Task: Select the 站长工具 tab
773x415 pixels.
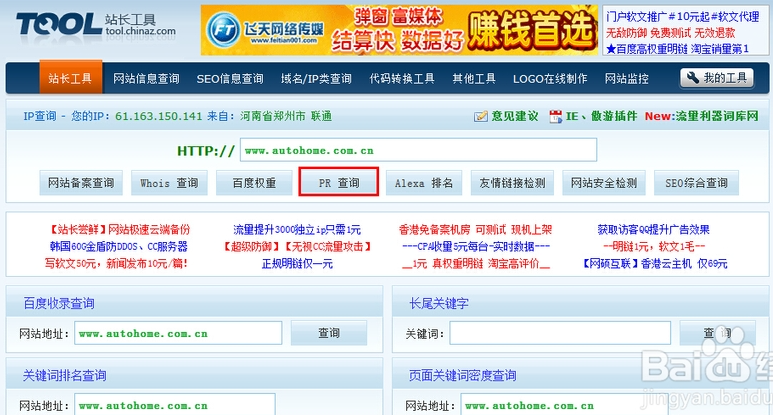Action: tap(71, 79)
